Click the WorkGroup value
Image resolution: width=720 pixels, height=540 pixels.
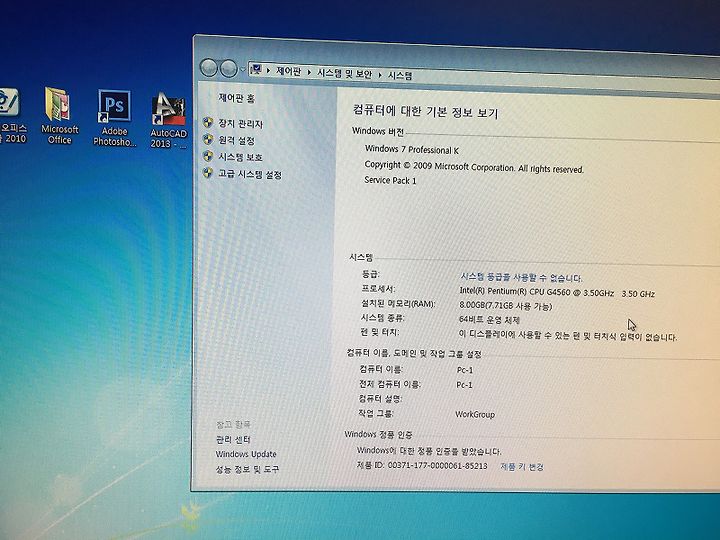click(x=475, y=414)
